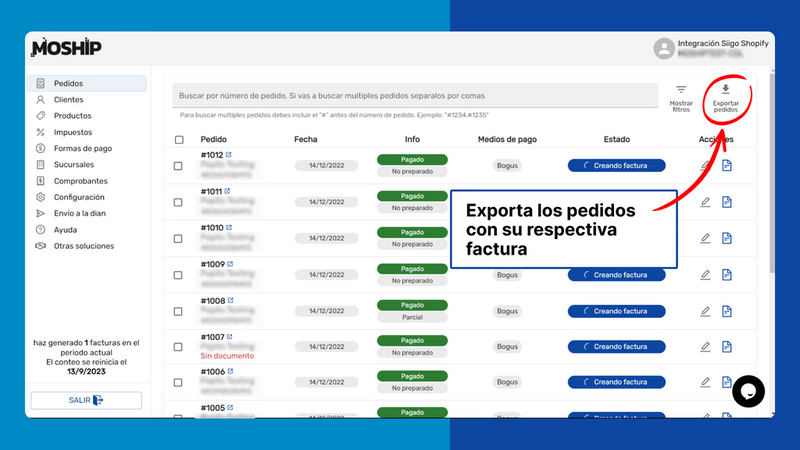This screenshot has height=450, width=800.
Task: Tick the checkbox for order #1006
Action: 179,382
